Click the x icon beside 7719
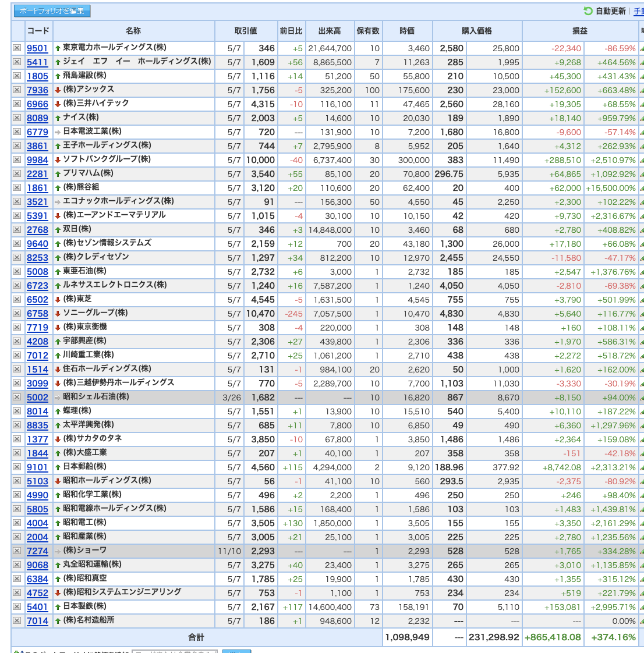Viewport: 644px width, 653px height. point(17,327)
